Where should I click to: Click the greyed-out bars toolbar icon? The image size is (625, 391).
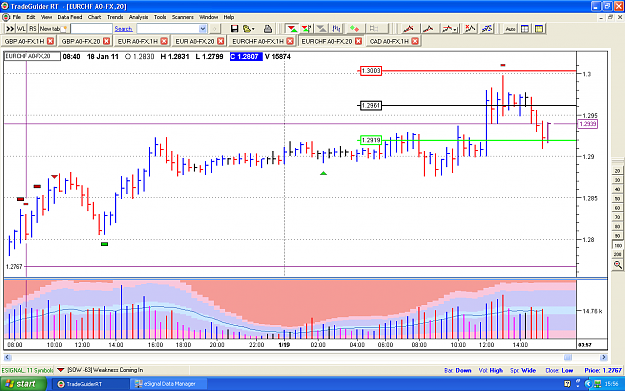pyautogui.click(x=374, y=29)
